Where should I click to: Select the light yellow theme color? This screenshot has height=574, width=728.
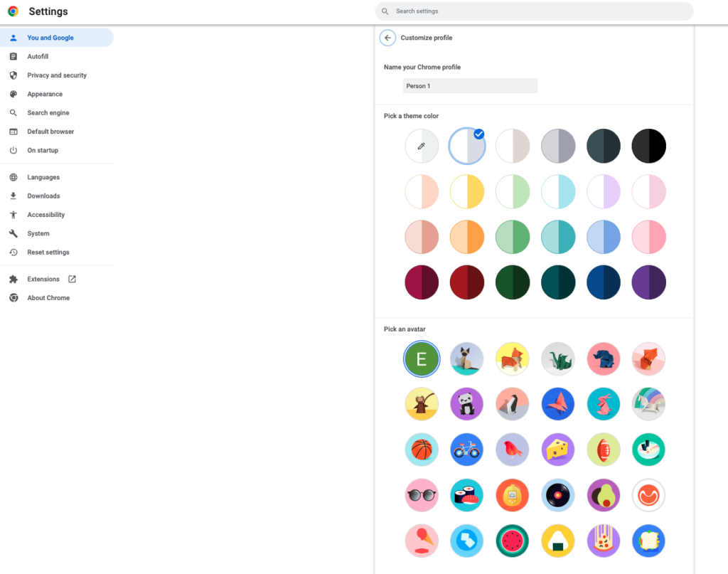[x=466, y=192]
